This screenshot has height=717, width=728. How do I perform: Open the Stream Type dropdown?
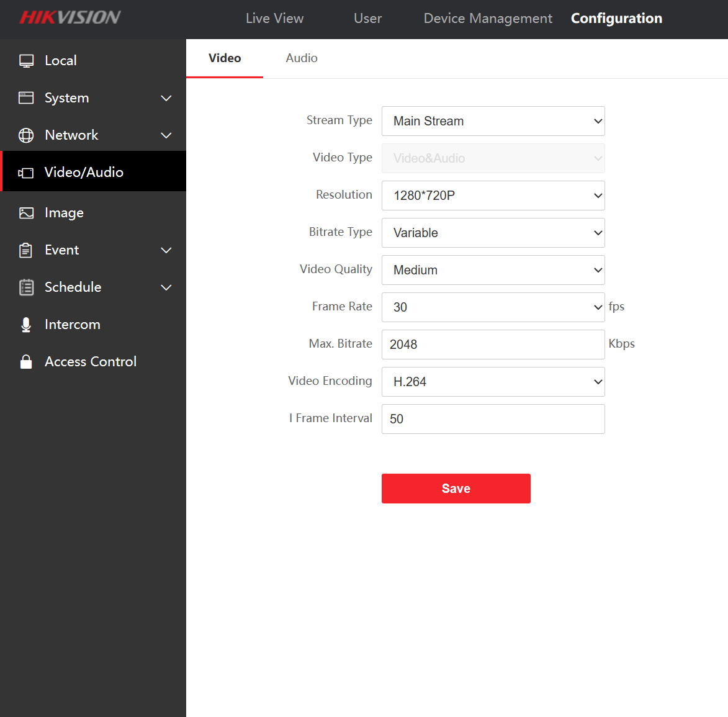pos(493,121)
